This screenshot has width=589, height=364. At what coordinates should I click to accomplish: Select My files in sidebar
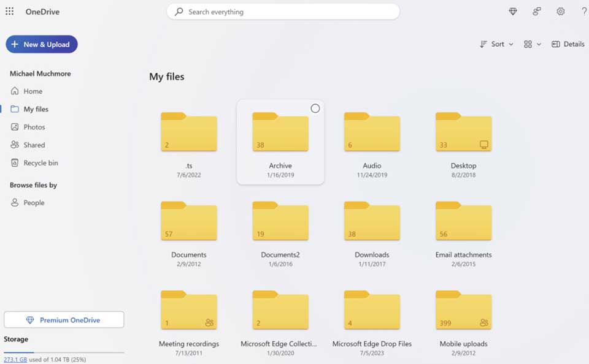pyautogui.click(x=29, y=109)
